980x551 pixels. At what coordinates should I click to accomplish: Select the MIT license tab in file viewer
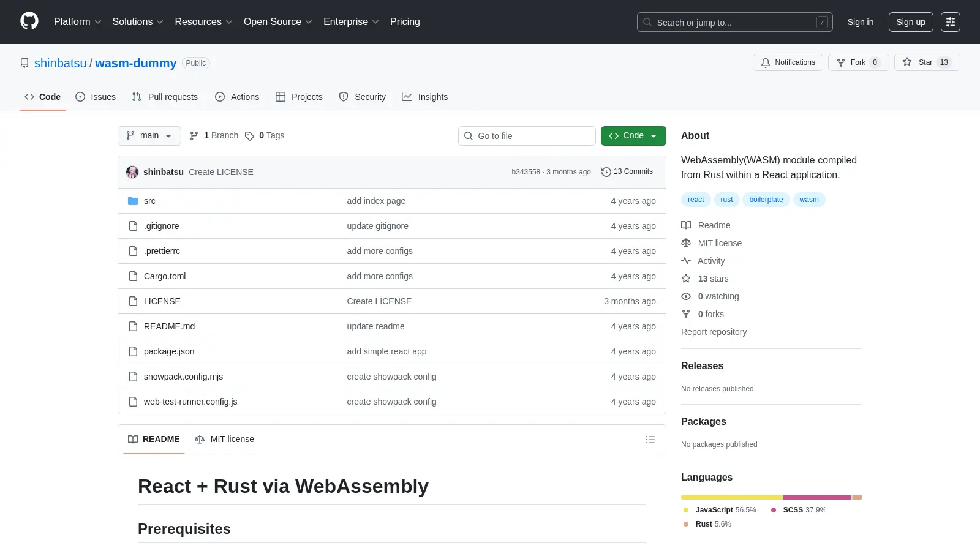click(x=224, y=440)
